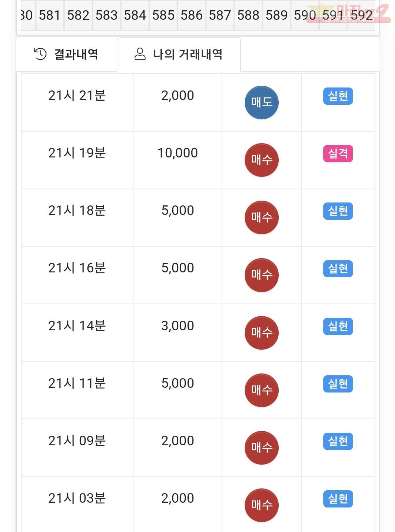Click the red 매수 circle at 21시 18분
This screenshot has height=532, width=395.
pos(262,217)
